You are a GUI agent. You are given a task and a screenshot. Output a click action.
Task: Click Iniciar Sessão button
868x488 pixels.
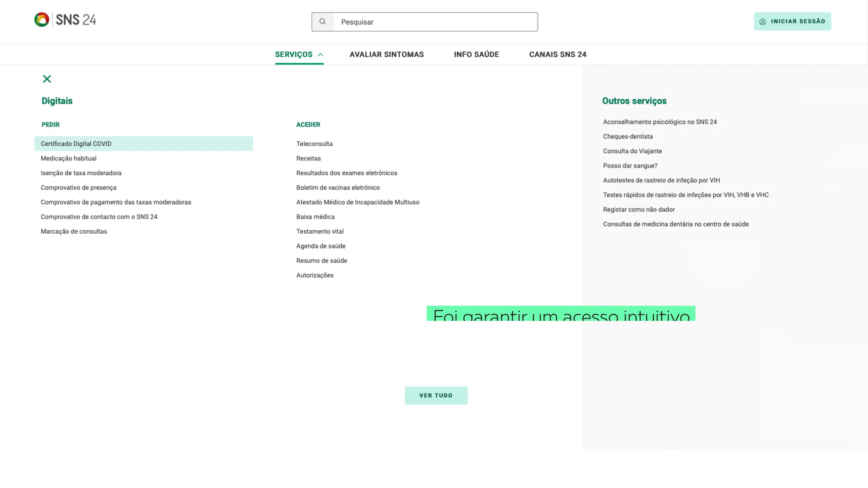pyautogui.click(x=792, y=22)
